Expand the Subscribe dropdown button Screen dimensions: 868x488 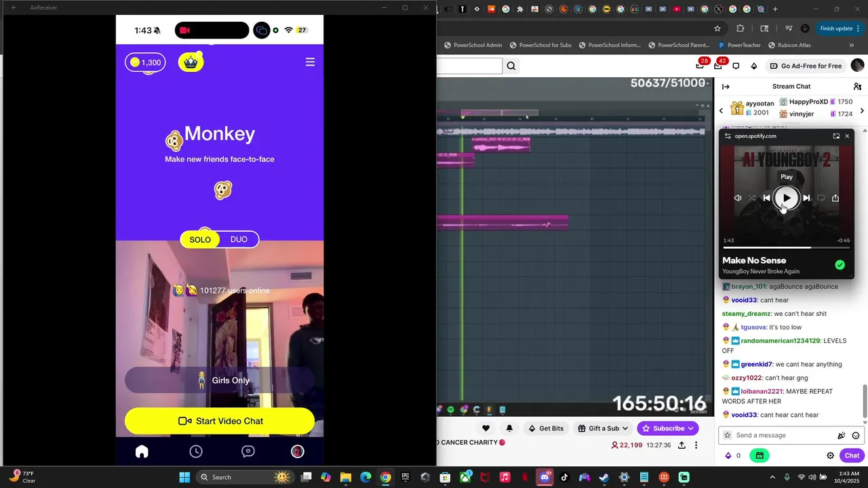[x=667, y=428]
